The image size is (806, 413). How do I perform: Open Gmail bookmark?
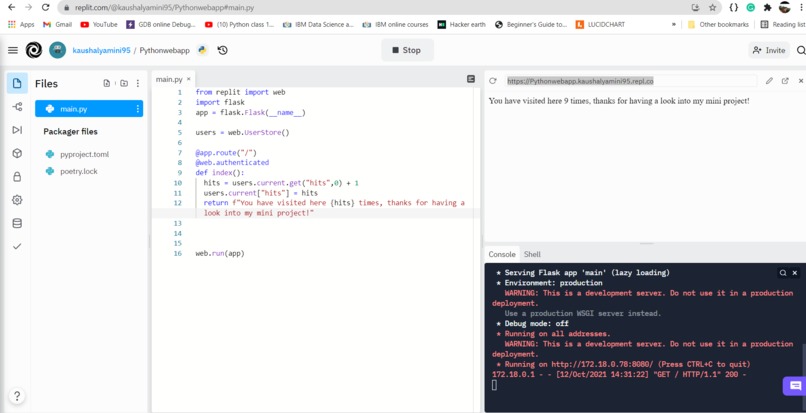click(x=57, y=24)
